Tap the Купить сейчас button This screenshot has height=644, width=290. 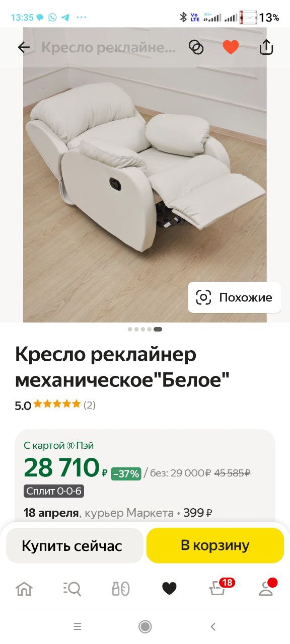tap(72, 545)
